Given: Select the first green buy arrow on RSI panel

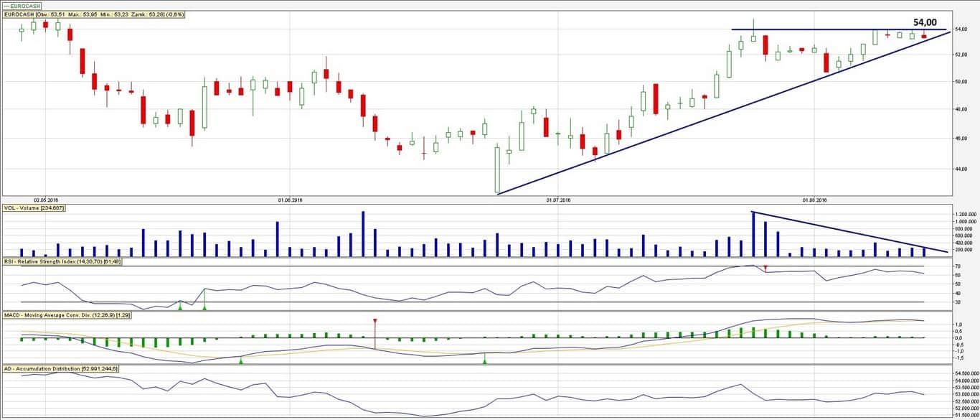Looking at the screenshot, I should pyautogui.click(x=180, y=306).
